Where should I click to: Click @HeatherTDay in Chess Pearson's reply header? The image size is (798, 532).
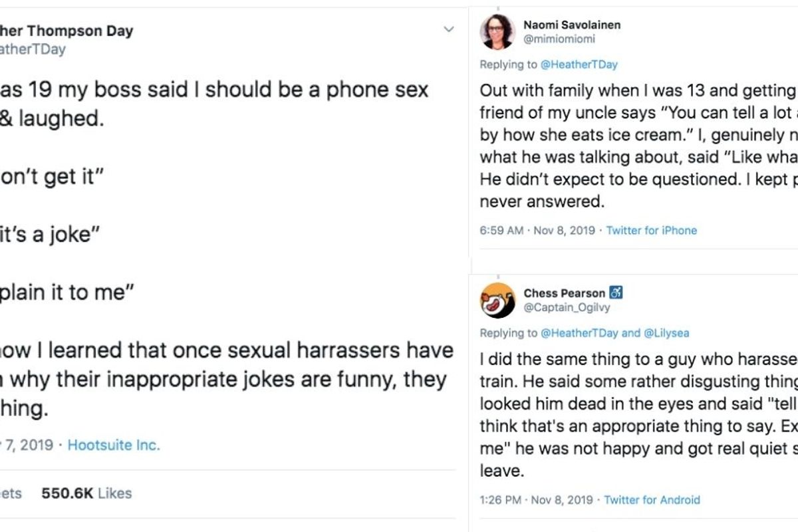pyautogui.click(x=579, y=333)
